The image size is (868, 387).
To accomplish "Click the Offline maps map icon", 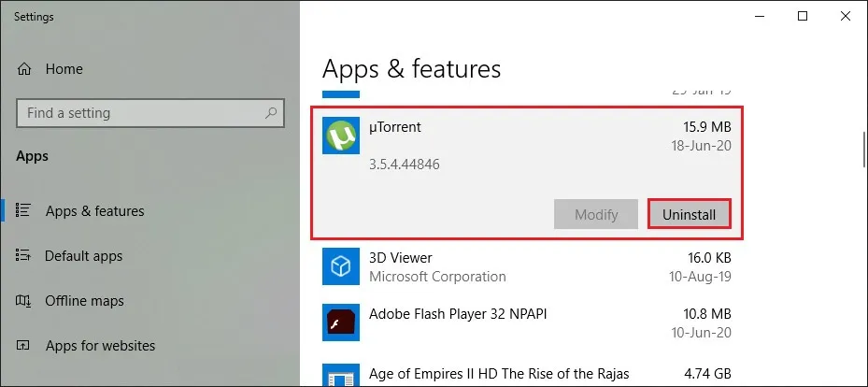I will 23,301.
